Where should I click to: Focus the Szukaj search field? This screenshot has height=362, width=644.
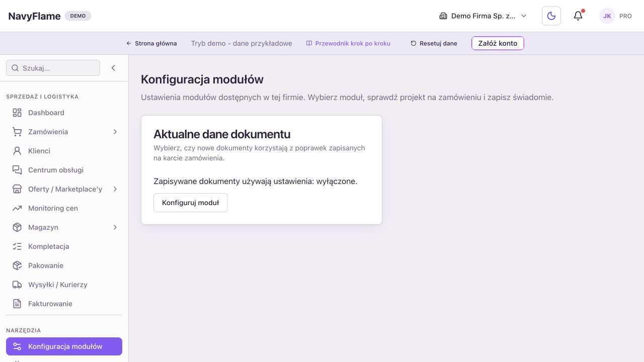(53, 68)
